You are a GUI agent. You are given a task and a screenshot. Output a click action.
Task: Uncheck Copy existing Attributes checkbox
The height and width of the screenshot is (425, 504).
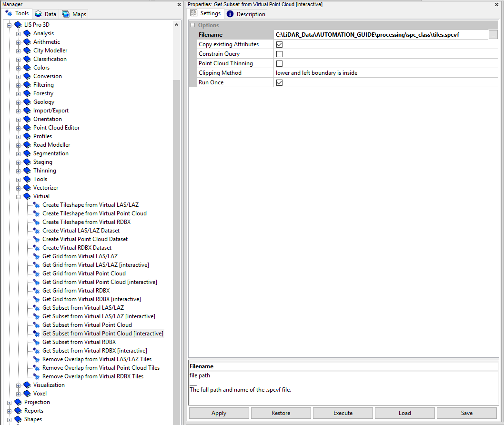pos(280,44)
